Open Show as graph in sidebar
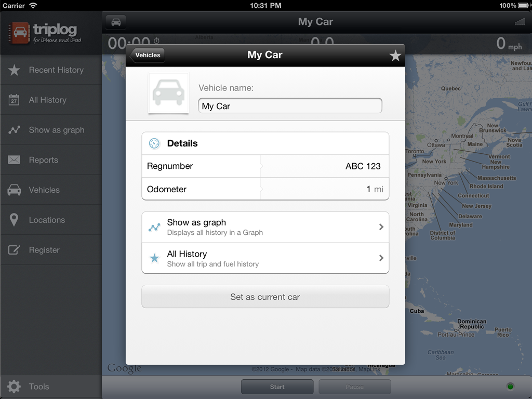The width and height of the screenshot is (532, 399). pos(50,130)
